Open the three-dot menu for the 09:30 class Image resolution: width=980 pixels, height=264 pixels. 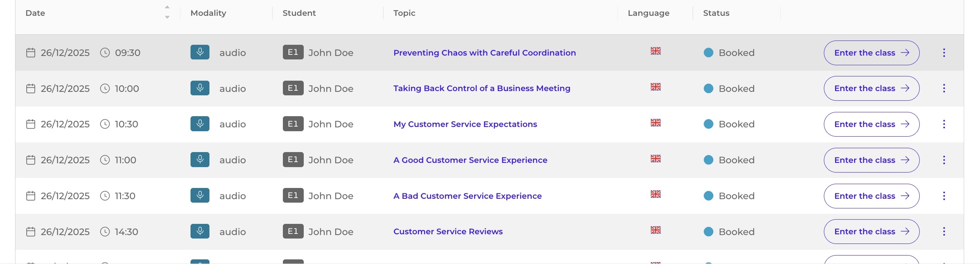point(944,52)
